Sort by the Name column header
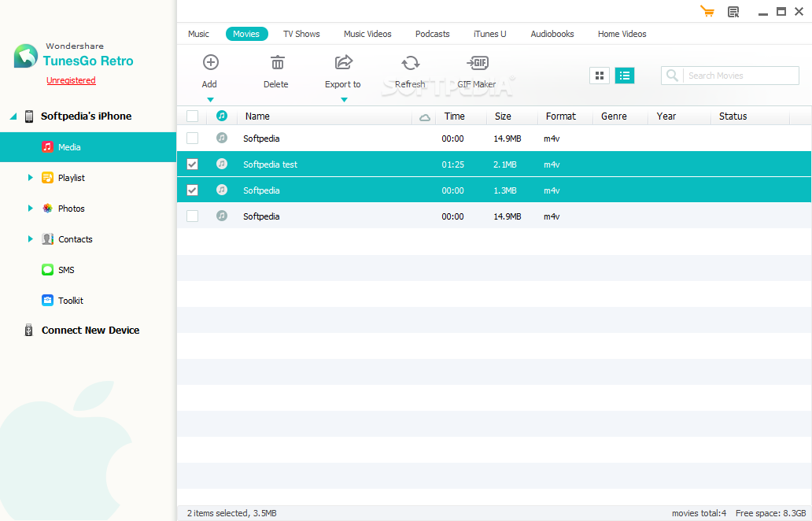The image size is (812, 521). (257, 116)
